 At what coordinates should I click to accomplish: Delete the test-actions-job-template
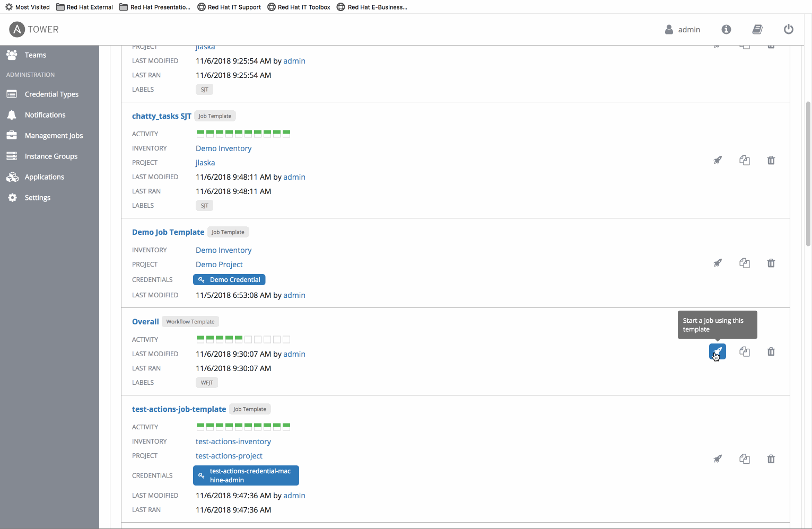771,459
